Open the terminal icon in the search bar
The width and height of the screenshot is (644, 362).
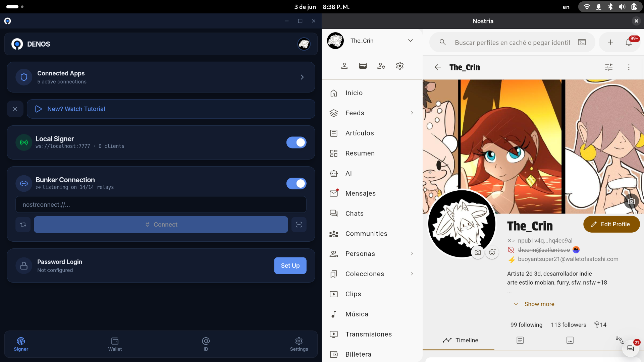pos(582,42)
